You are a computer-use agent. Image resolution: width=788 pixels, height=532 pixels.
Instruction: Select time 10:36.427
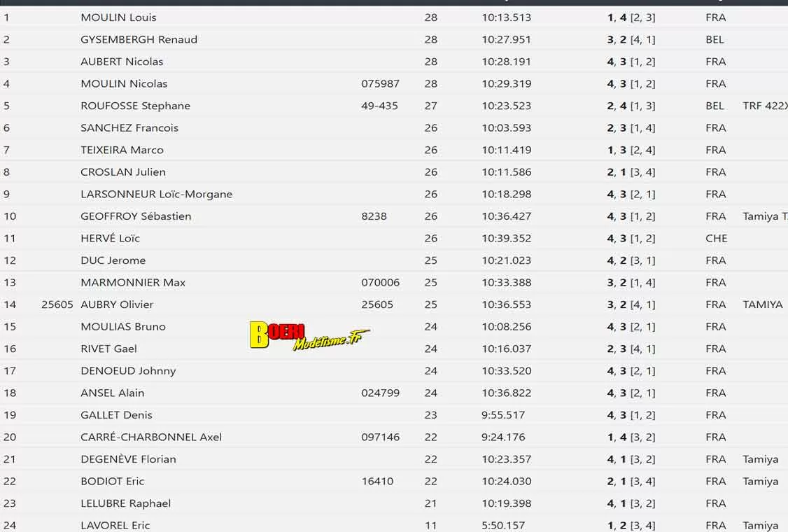[x=506, y=217]
